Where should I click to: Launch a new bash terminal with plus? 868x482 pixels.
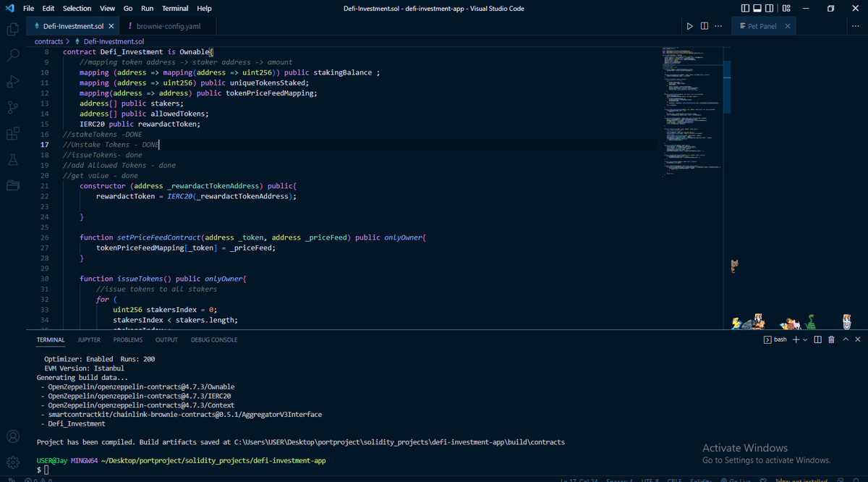coord(796,339)
